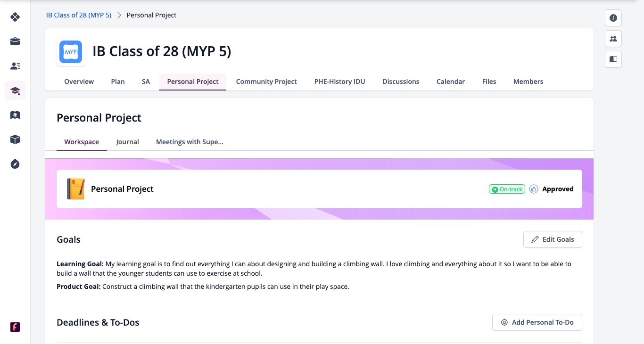Open the ManageBac diamond logo icon

(15, 17)
